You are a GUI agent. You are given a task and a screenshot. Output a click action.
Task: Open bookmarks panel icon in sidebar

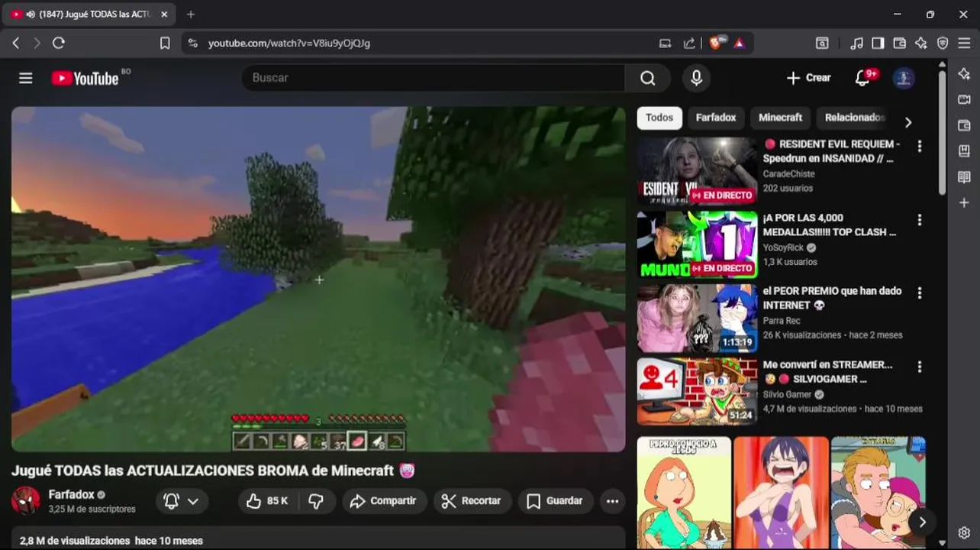[x=964, y=150]
